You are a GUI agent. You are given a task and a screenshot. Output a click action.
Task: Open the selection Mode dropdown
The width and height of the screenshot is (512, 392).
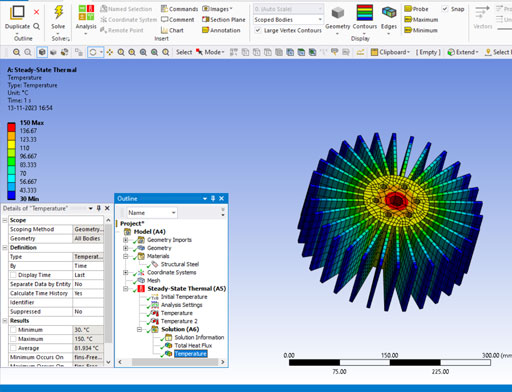(x=210, y=52)
